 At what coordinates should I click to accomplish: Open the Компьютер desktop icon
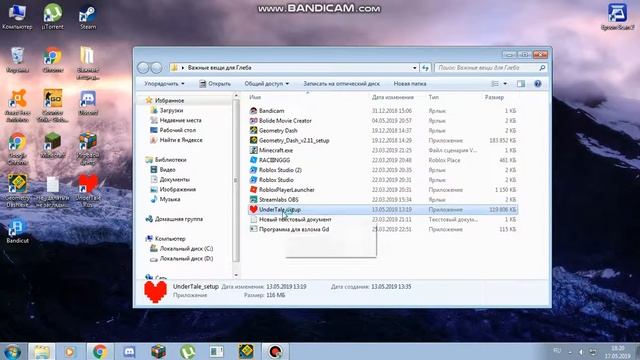tap(17, 16)
